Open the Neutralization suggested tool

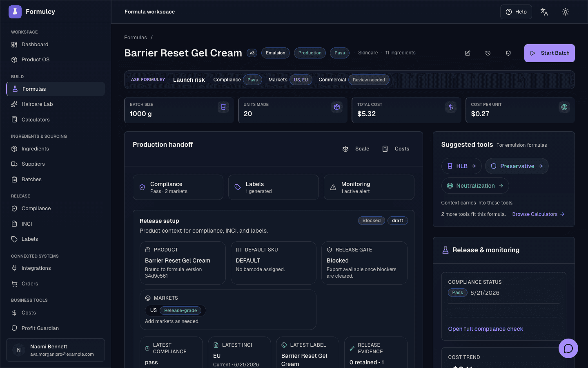coord(475,186)
